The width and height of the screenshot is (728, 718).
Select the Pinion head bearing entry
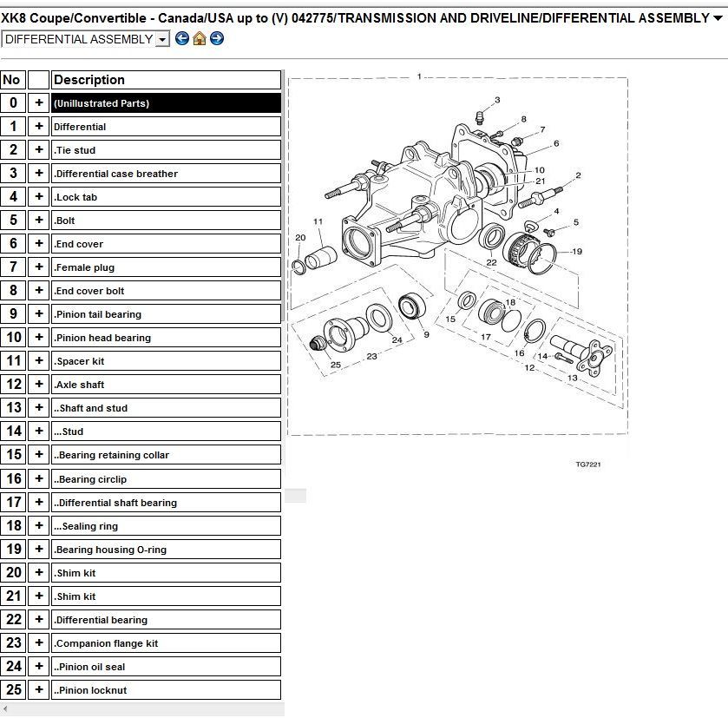tap(166, 338)
